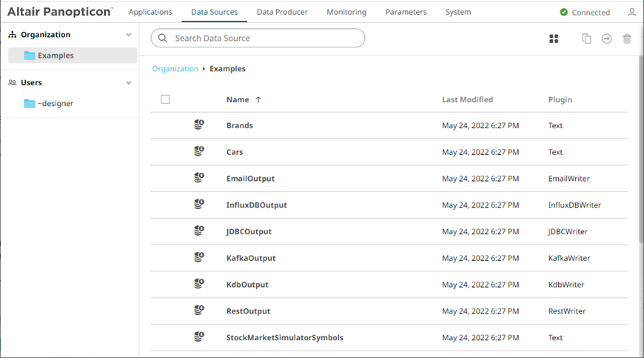
Task: Click the StockMarketSimulatorSymbols row icon
Action: (199, 337)
